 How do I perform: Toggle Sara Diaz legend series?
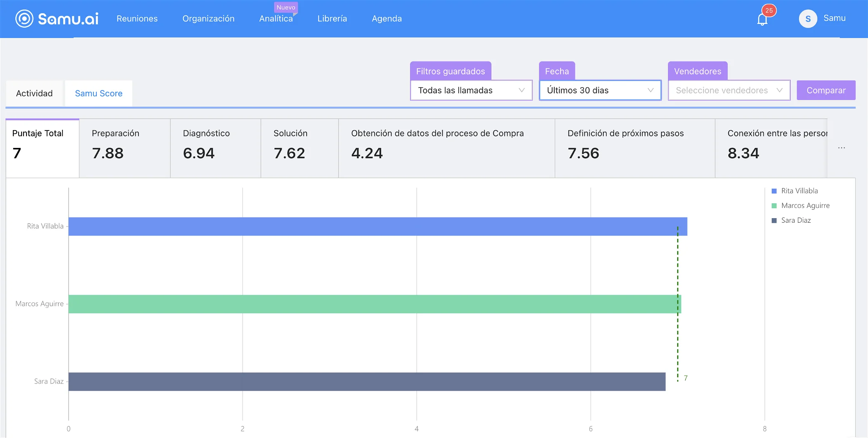pos(791,221)
